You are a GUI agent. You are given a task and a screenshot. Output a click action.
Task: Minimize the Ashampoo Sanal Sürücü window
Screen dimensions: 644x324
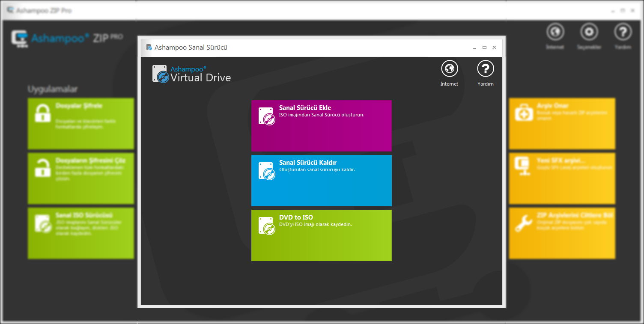474,48
